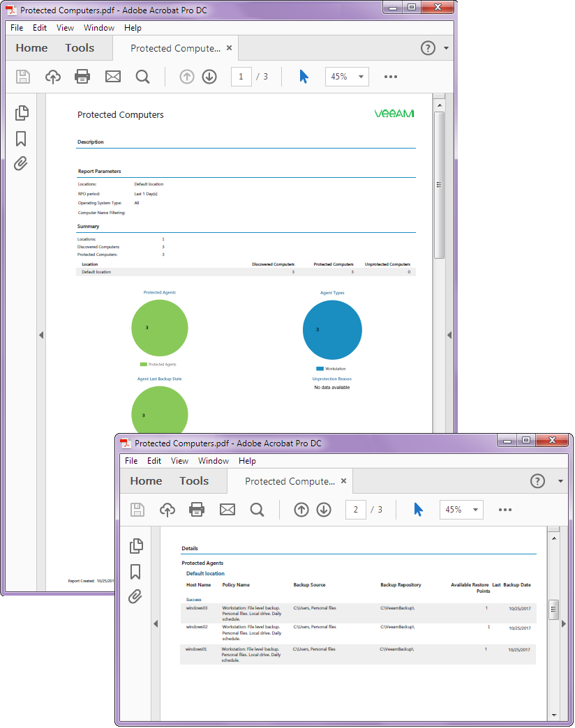
Task: Click windows01 host name row
Action: tap(358, 654)
